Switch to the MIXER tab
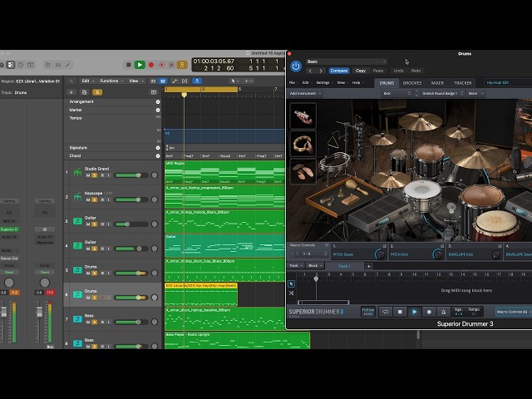This screenshot has width=532, height=399. (x=437, y=83)
